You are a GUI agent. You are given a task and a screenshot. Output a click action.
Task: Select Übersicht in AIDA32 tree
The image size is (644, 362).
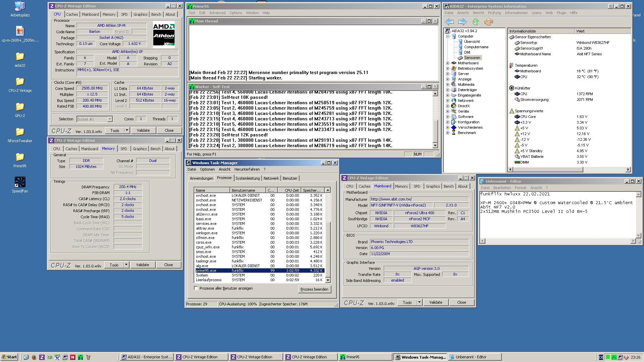472,42
